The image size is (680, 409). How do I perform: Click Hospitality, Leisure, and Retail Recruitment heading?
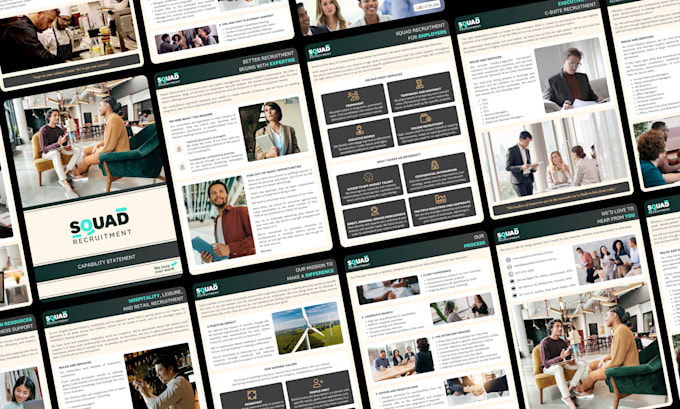(156, 300)
